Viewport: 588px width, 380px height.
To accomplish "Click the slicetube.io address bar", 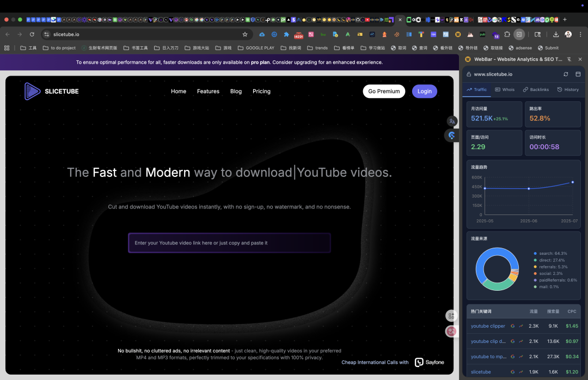I will pyautogui.click(x=146, y=34).
